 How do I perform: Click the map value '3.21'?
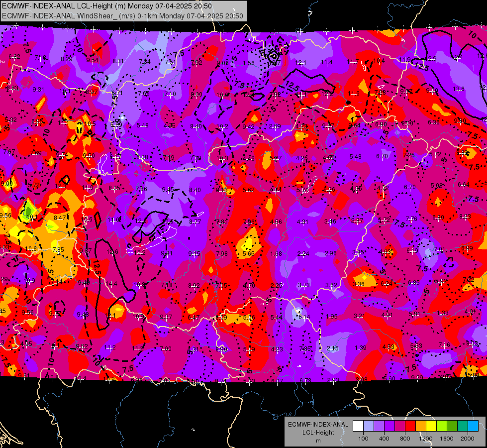coord(359,316)
